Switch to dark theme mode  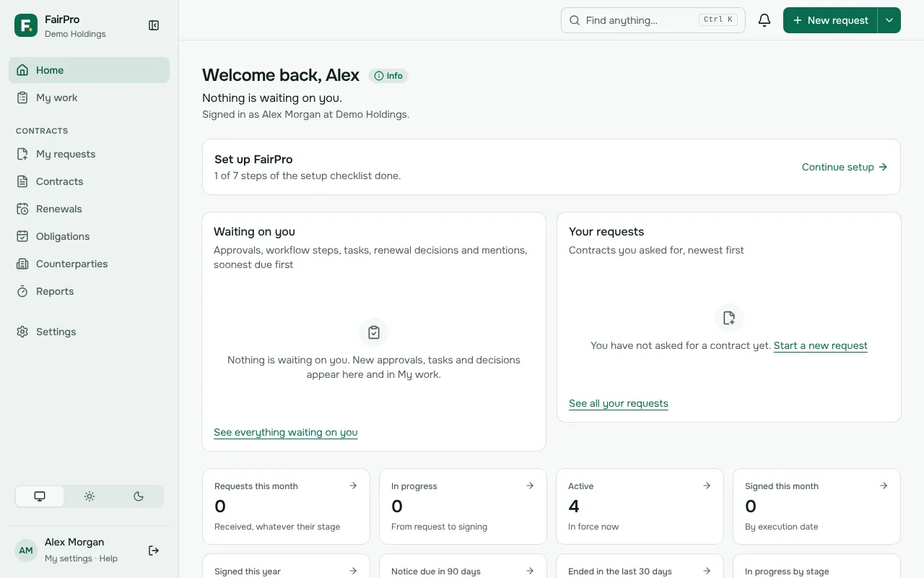tap(139, 496)
